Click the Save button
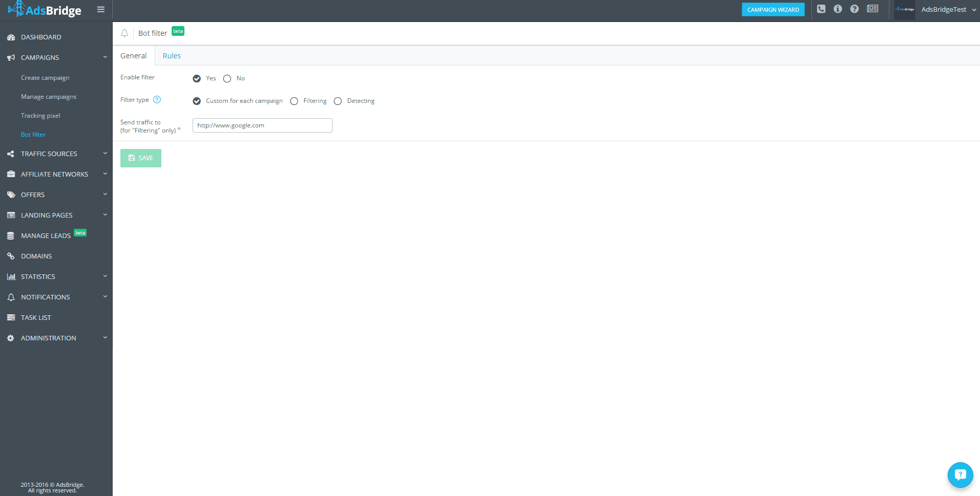 click(x=141, y=158)
